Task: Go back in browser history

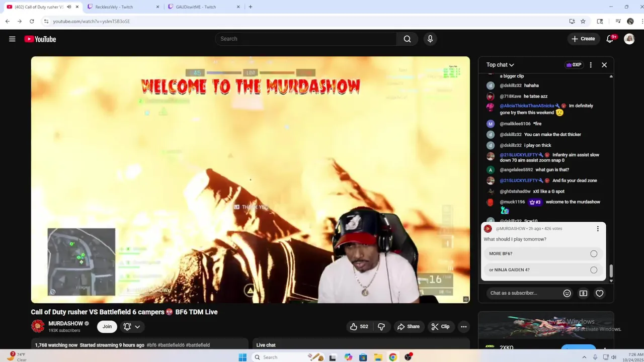Action: point(8,21)
